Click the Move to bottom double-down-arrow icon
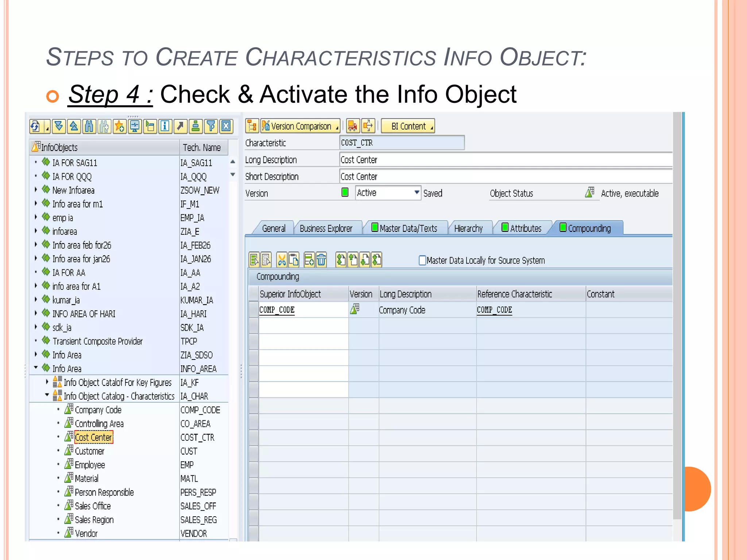Image resolution: width=747 pixels, height=560 pixels. 376,260
